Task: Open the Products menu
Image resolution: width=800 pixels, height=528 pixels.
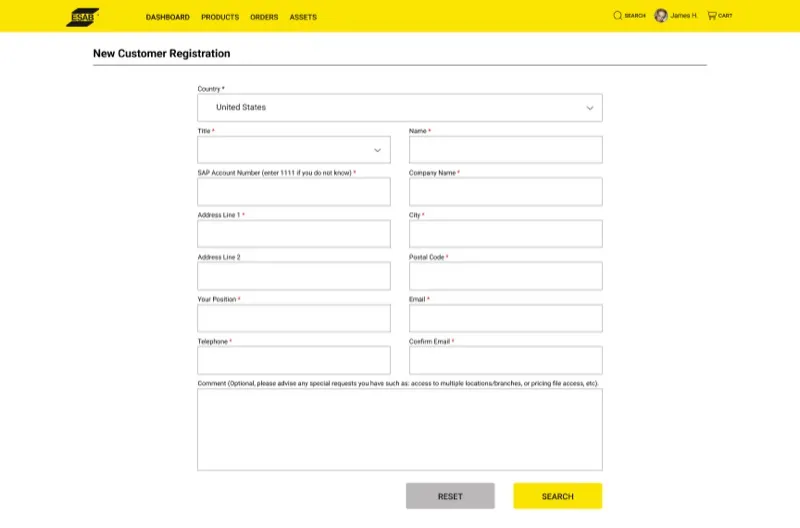Action: [x=220, y=17]
